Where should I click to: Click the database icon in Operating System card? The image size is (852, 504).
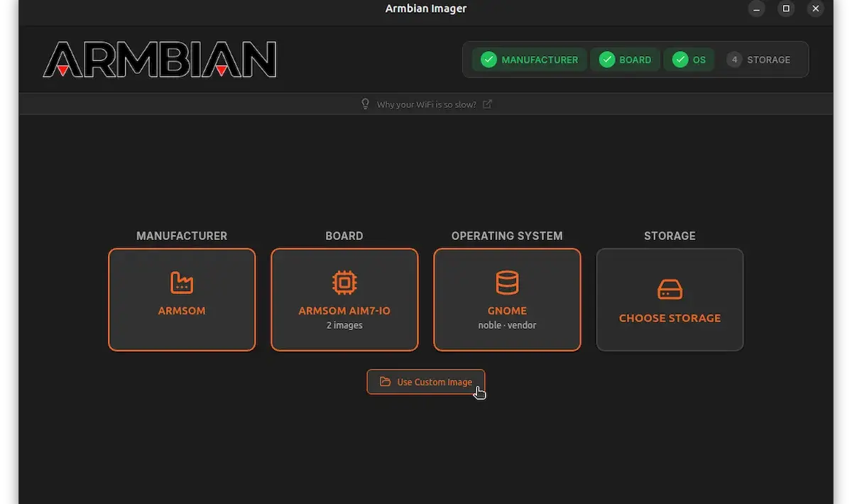[507, 283]
